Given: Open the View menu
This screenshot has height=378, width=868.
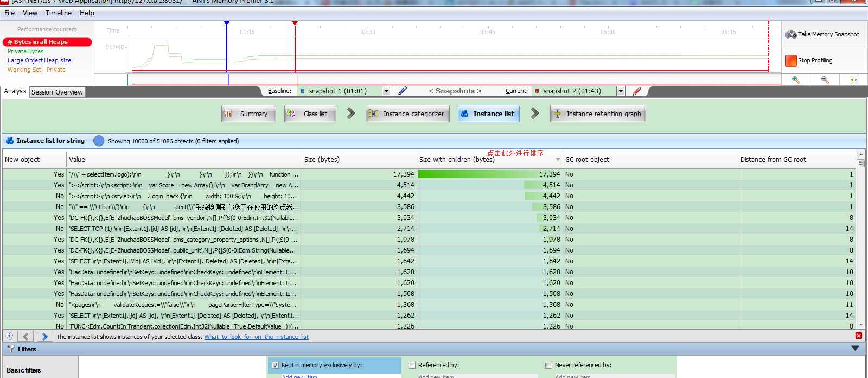Looking at the screenshot, I should point(30,13).
